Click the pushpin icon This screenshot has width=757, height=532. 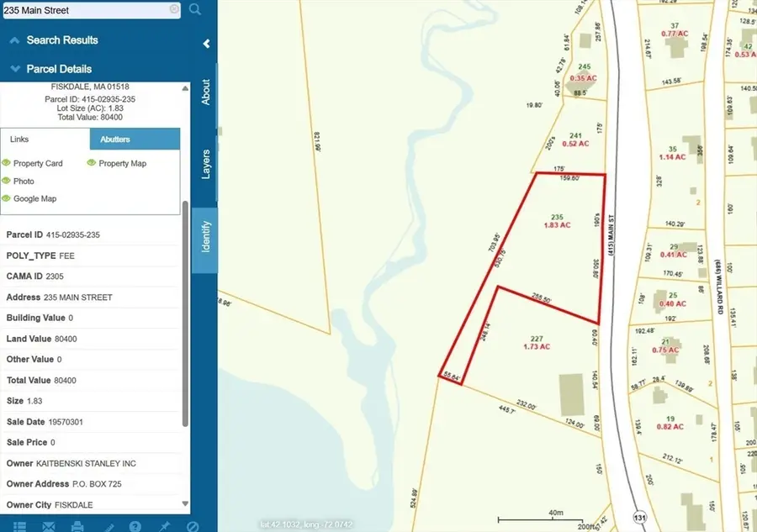[x=165, y=526]
